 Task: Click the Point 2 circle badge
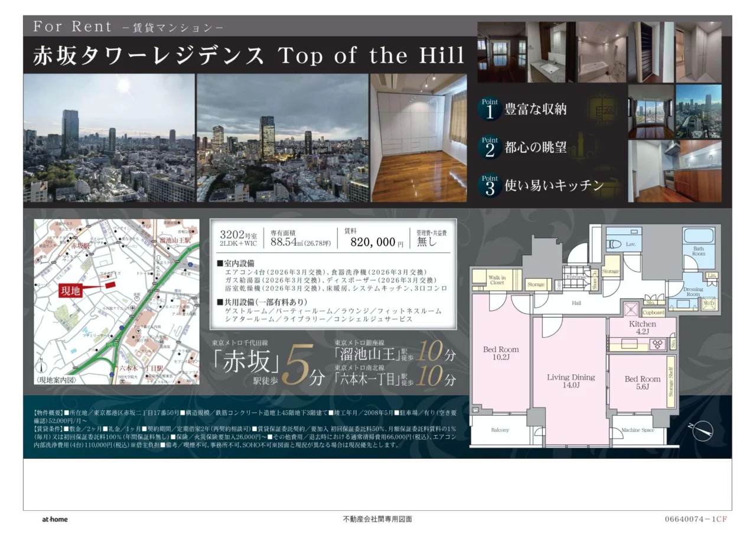[490, 148]
